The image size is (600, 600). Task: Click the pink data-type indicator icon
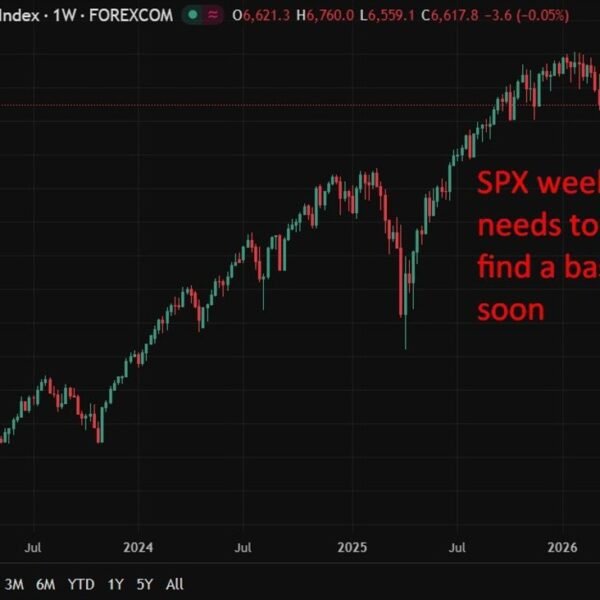pyautogui.click(x=213, y=15)
